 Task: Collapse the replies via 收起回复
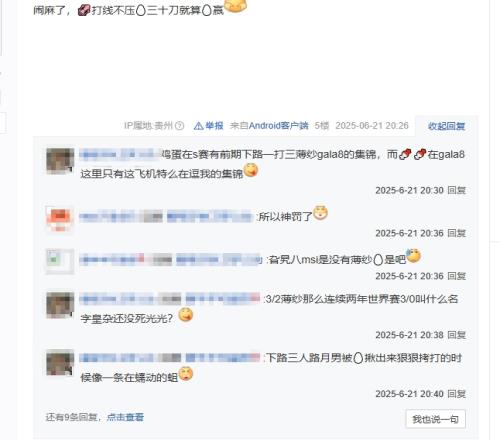point(446,126)
